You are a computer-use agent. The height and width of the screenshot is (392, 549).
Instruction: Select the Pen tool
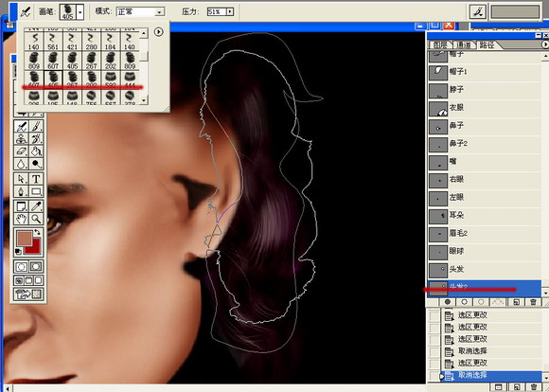pyautogui.click(x=22, y=192)
